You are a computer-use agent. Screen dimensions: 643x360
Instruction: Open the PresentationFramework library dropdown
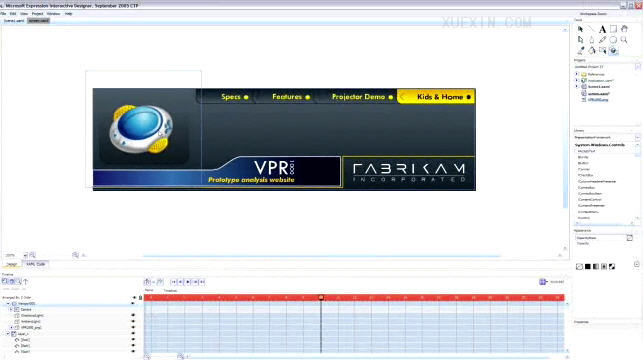click(637, 137)
